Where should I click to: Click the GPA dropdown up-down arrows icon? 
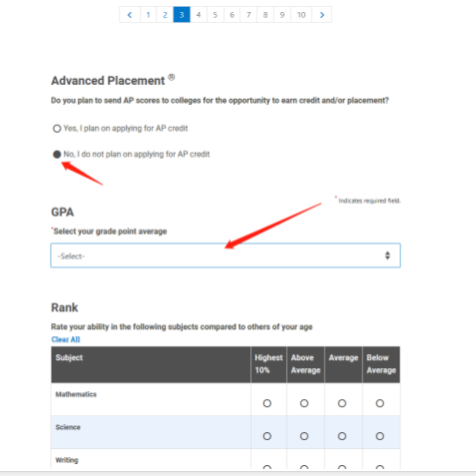(x=387, y=255)
